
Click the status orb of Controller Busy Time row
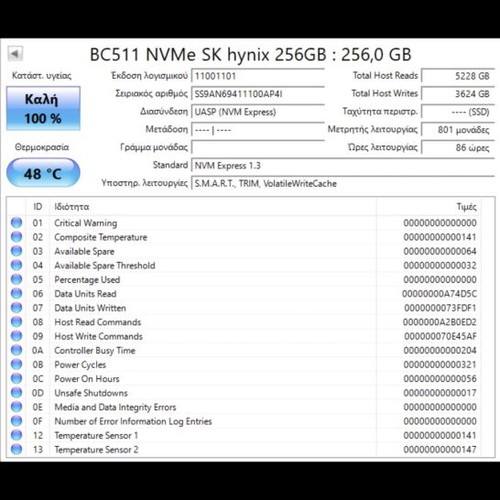[x=16, y=350]
